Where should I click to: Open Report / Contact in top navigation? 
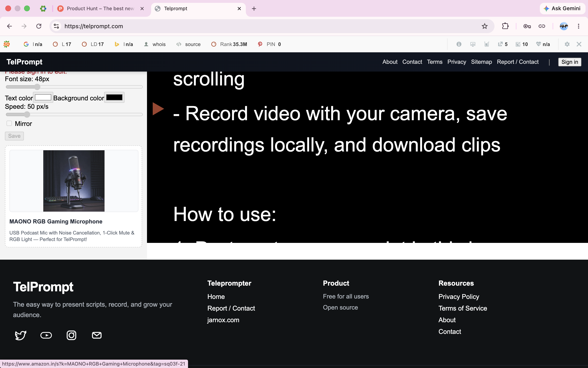click(x=518, y=62)
